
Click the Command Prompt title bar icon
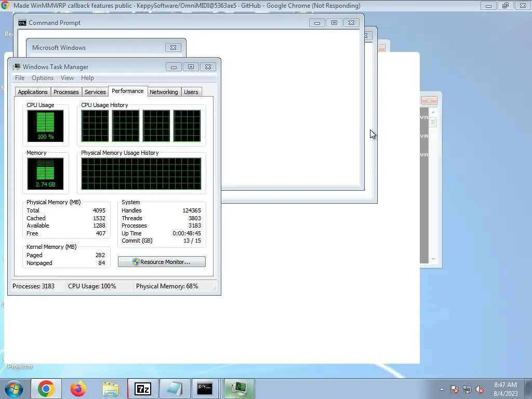[22, 23]
